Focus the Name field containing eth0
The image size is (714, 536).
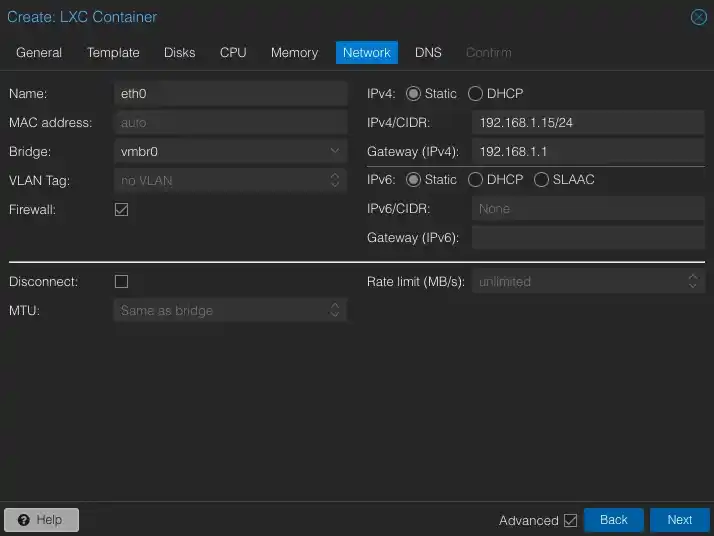click(230, 94)
